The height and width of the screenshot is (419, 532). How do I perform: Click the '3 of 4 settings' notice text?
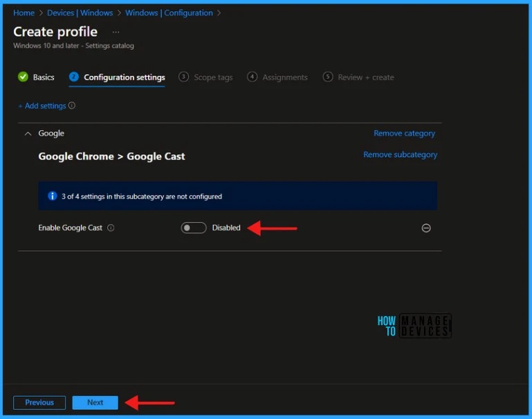click(142, 196)
